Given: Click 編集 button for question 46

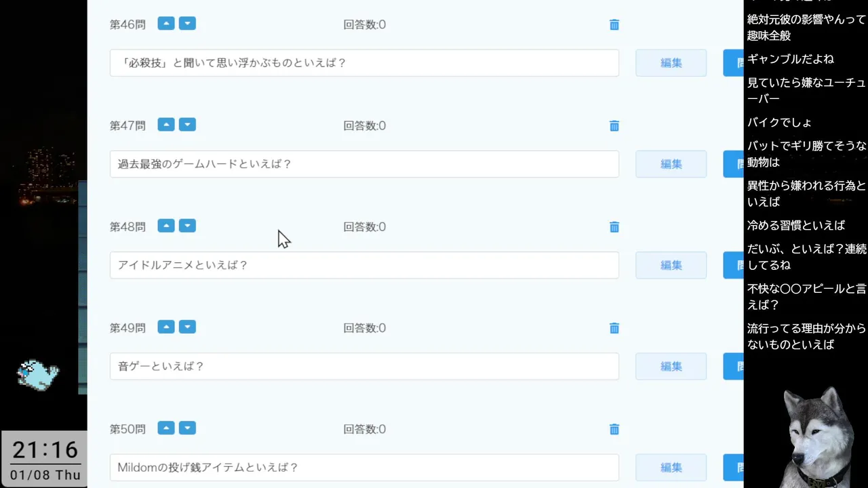Looking at the screenshot, I should [x=671, y=63].
